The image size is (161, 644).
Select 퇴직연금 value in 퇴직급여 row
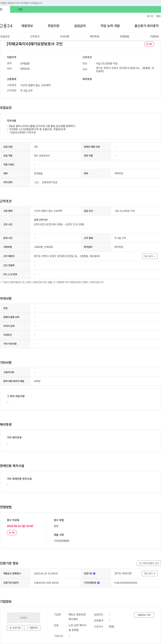tap(119, 247)
